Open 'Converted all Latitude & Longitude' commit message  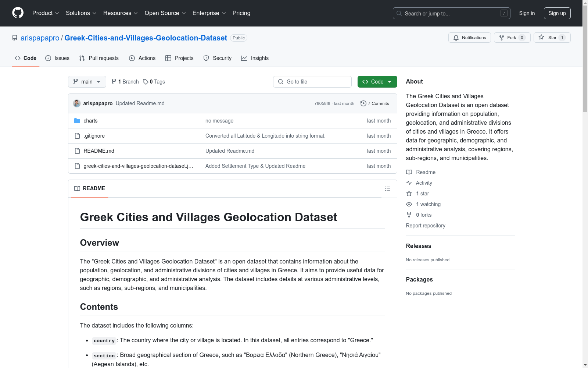tap(265, 136)
